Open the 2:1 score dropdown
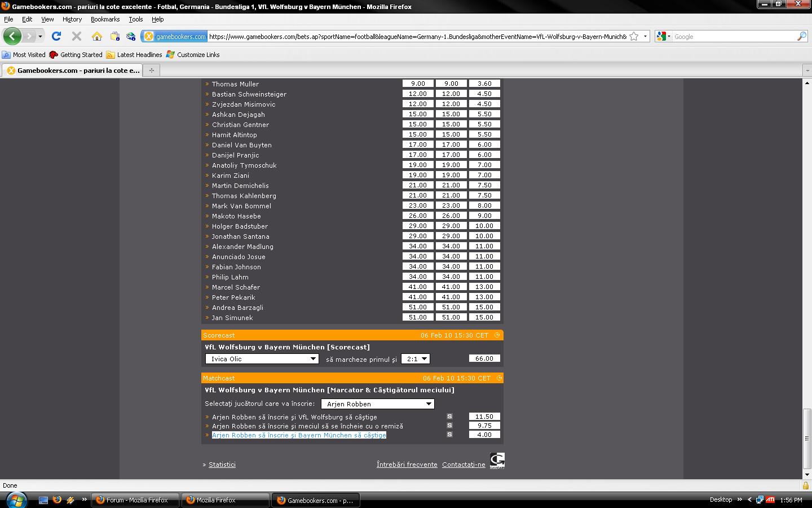This screenshot has width=812, height=508. pos(416,359)
